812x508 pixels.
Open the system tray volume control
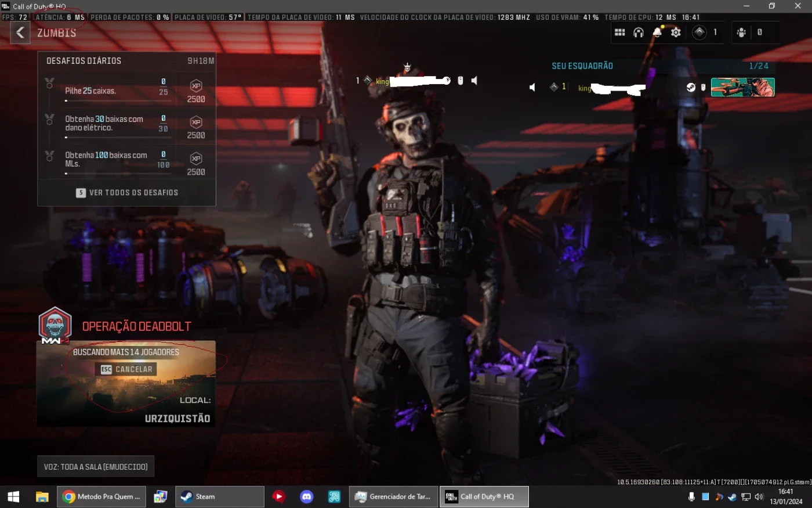point(759,497)
